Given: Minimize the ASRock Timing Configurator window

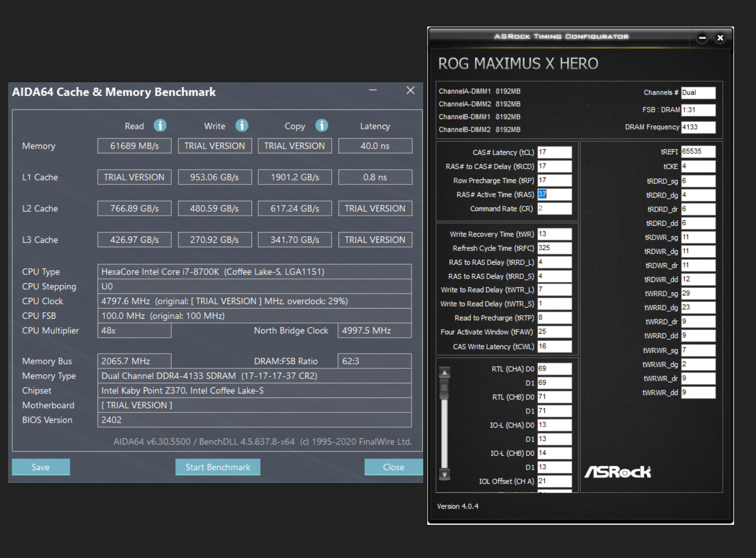Looking at the screenshot, I should [x=702, y=38].
